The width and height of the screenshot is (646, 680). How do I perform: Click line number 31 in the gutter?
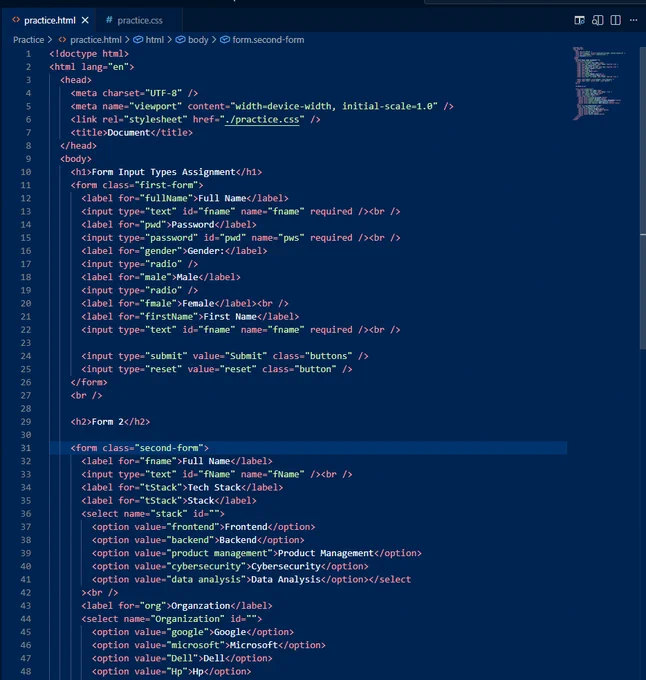(26, 448)
